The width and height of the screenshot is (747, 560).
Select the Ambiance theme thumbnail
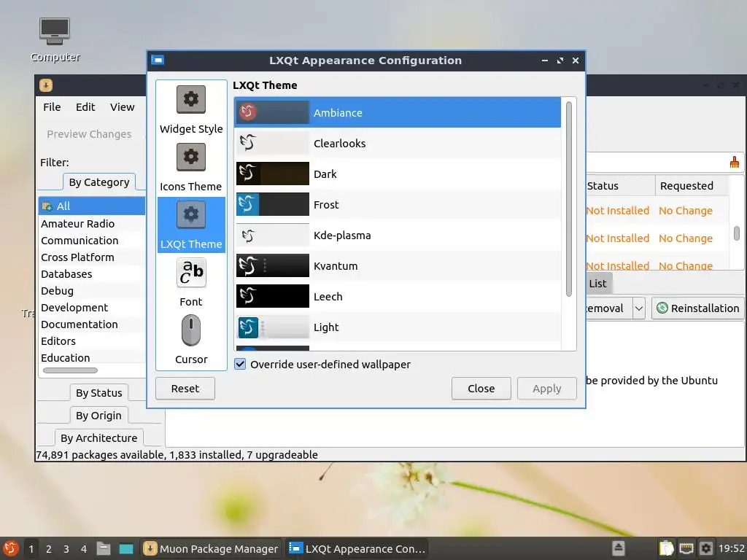[x=273, y=112]
